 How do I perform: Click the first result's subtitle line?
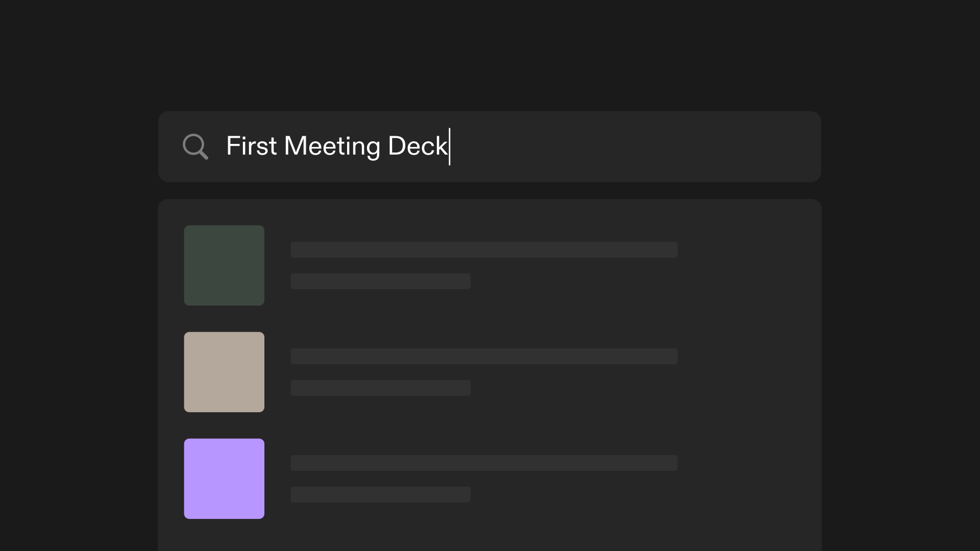(x=380, y=281)
